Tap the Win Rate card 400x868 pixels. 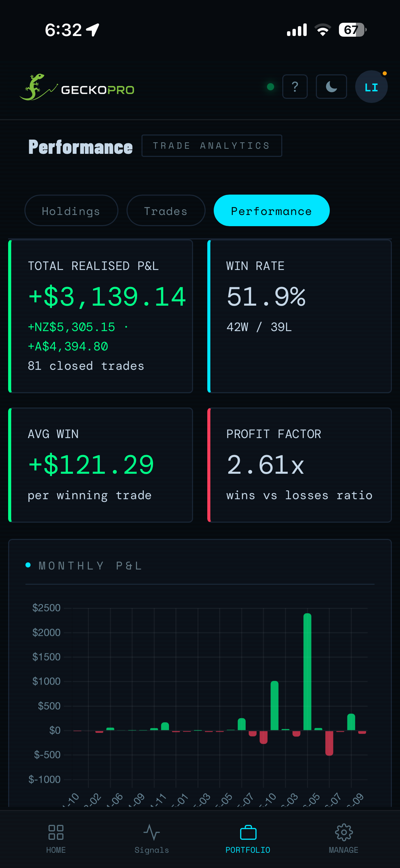tap(300, 316)
